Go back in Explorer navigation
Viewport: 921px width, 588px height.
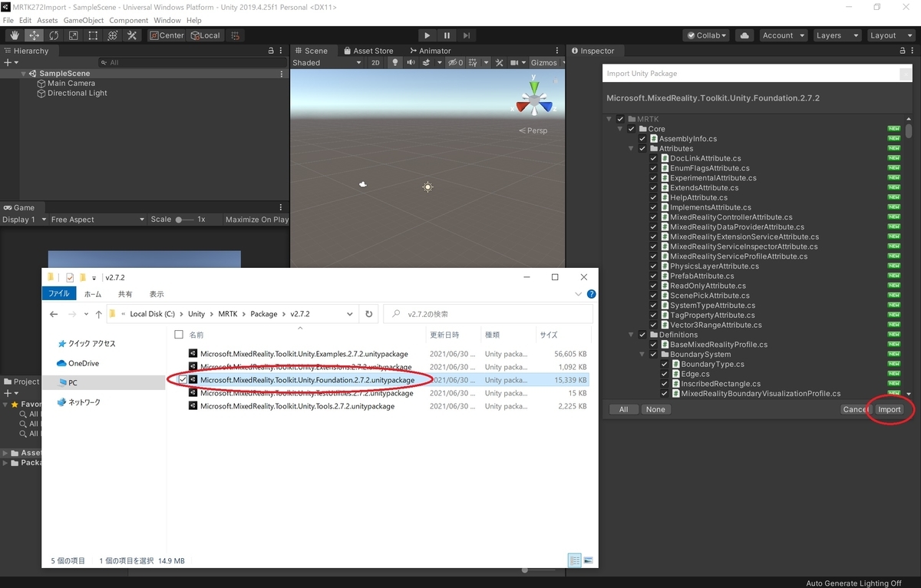[54, 314]
